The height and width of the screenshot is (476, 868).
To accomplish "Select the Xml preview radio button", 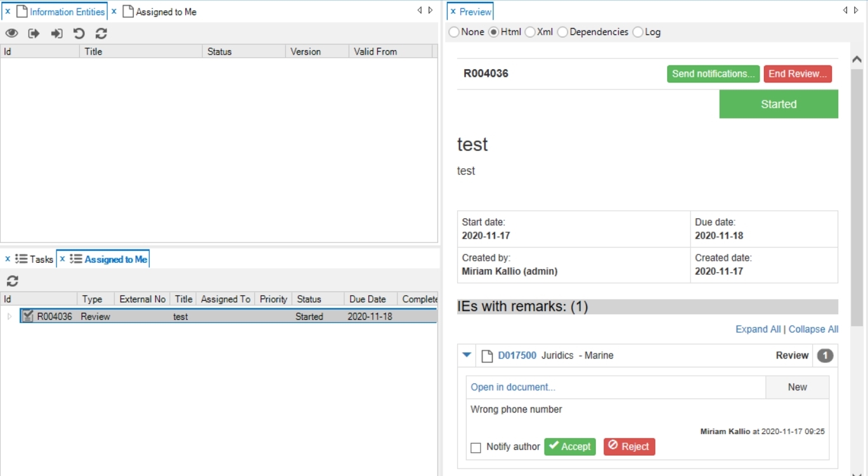I will click(530, 32).
